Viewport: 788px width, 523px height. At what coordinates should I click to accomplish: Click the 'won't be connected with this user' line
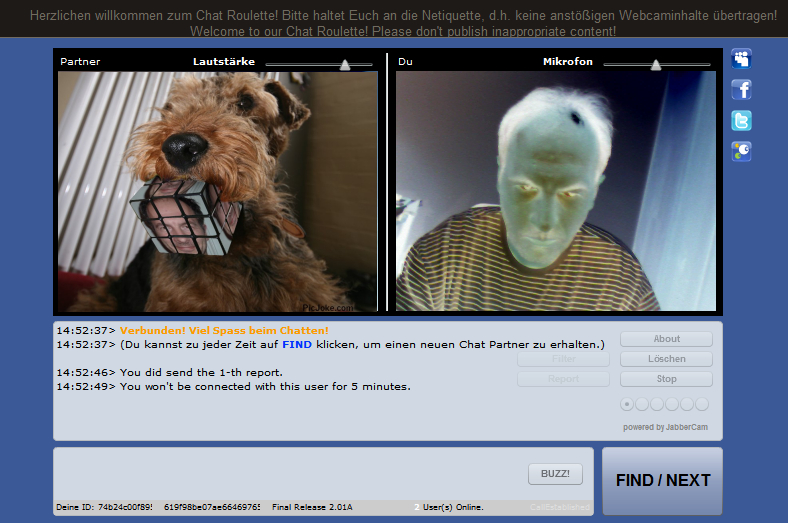tap(265, 387)
